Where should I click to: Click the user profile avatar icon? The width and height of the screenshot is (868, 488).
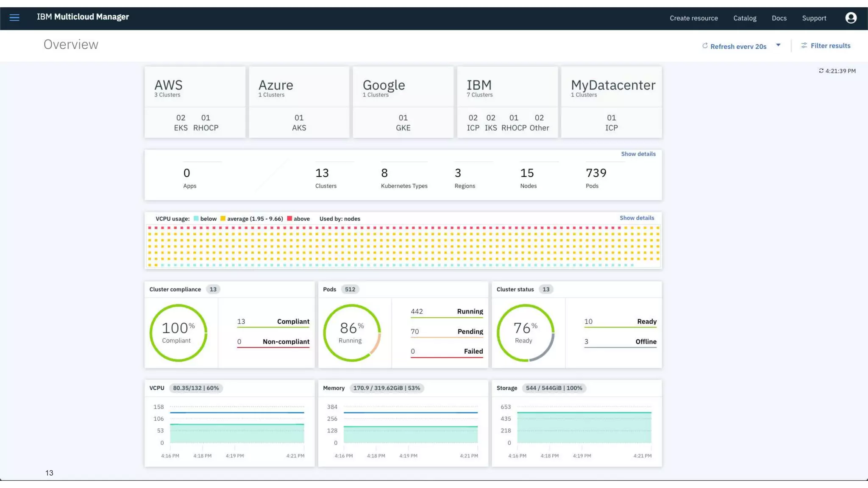(851, 18)
